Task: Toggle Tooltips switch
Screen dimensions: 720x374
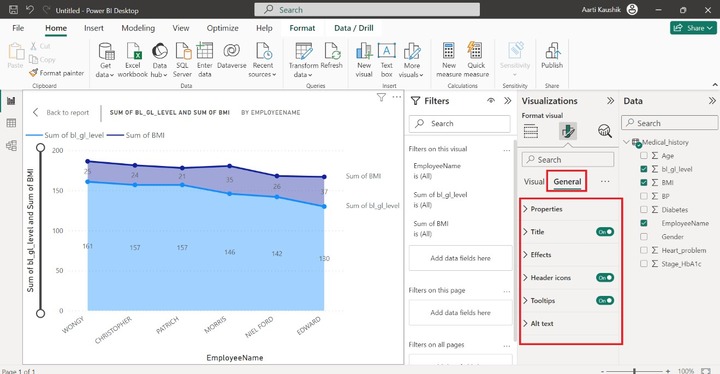Action: (605, 300)
